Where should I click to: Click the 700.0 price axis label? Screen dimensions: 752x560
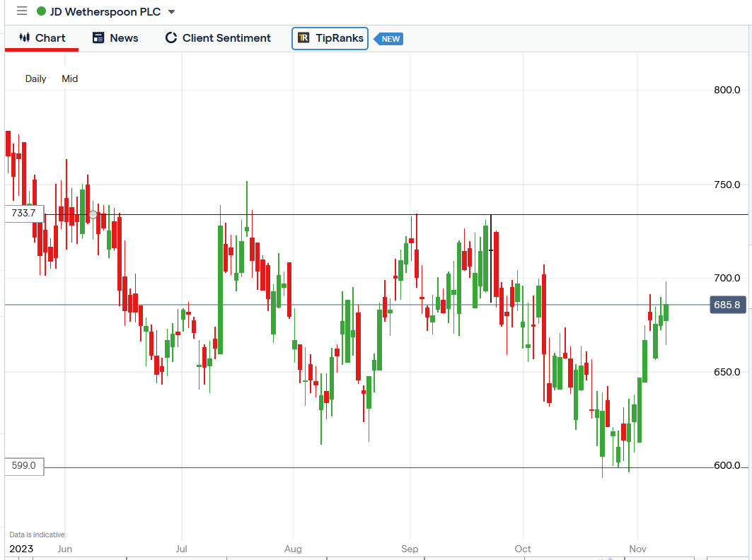coord(727,278)
